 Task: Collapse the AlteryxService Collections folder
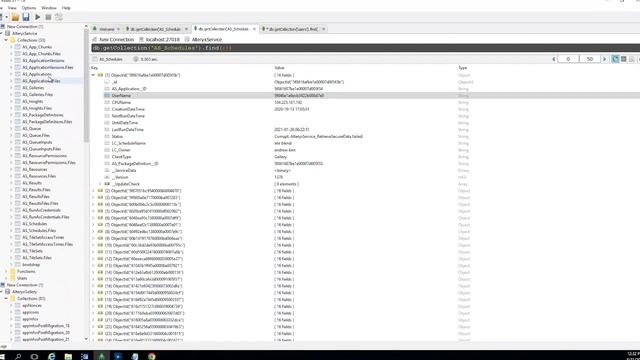click(6, 40)
